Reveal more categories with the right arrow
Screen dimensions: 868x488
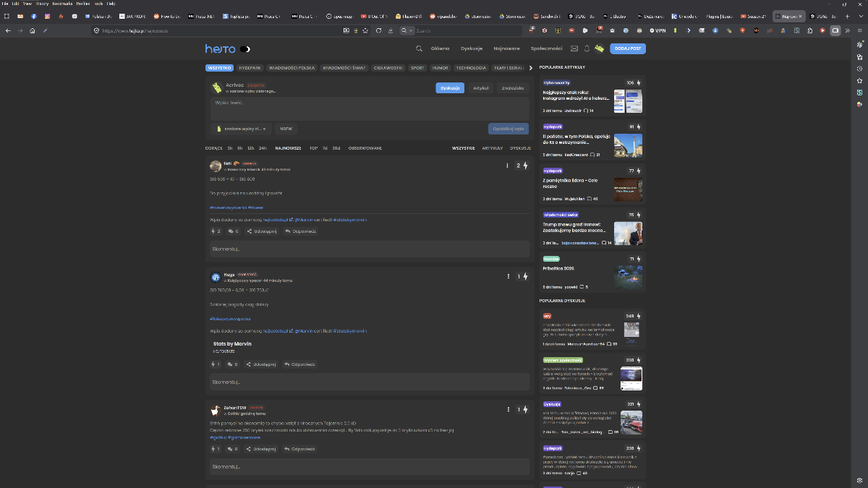coord(531,68)
